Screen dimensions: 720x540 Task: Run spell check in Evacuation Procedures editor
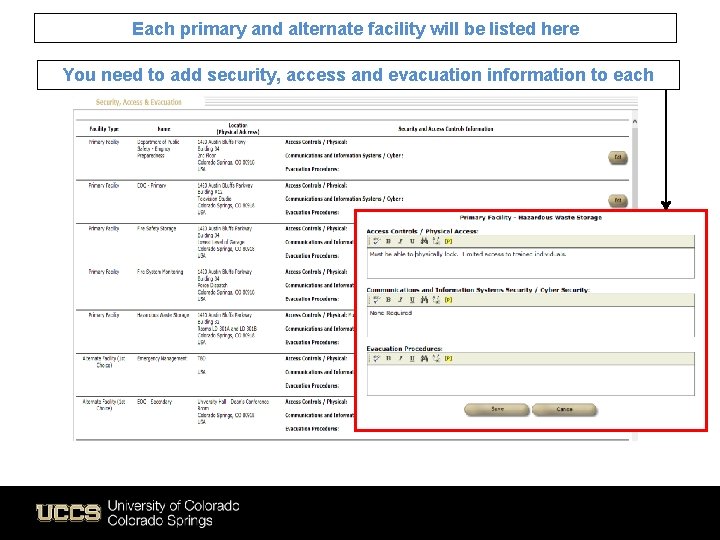point(376,359)
